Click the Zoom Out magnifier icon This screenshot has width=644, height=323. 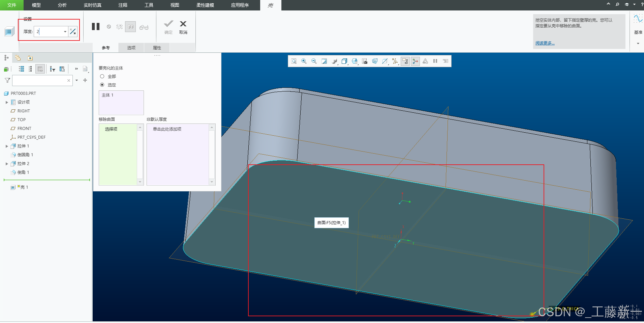314,61
